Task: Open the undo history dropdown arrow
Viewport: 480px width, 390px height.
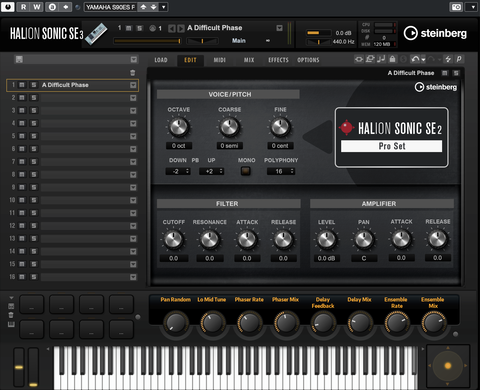Action: tap(423, 60)
